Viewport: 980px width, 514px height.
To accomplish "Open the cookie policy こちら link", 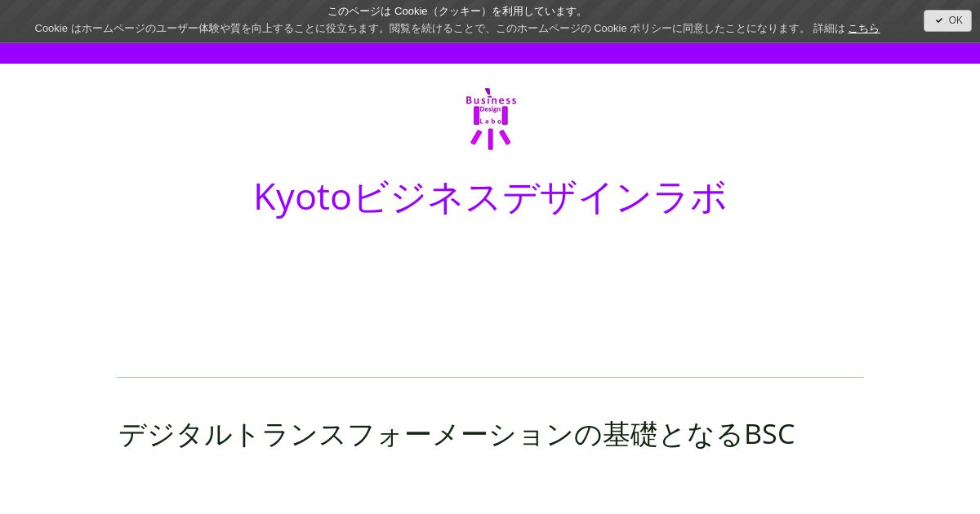I will pos(863,29).
